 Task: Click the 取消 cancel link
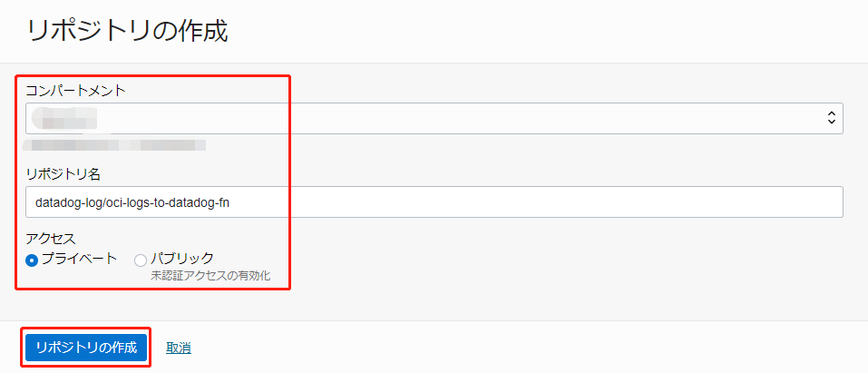pos(178,348)
